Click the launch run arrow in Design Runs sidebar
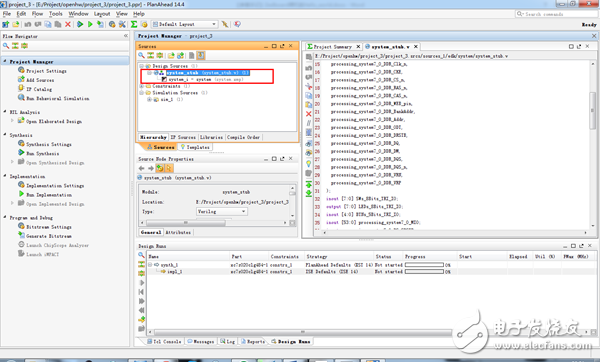600x362 pixels. click(x=142, y=283)
